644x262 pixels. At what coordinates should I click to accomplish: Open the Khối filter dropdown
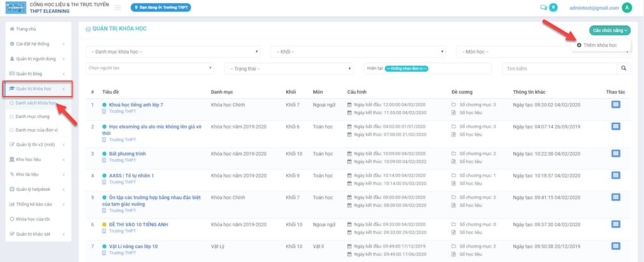[358, 51]
